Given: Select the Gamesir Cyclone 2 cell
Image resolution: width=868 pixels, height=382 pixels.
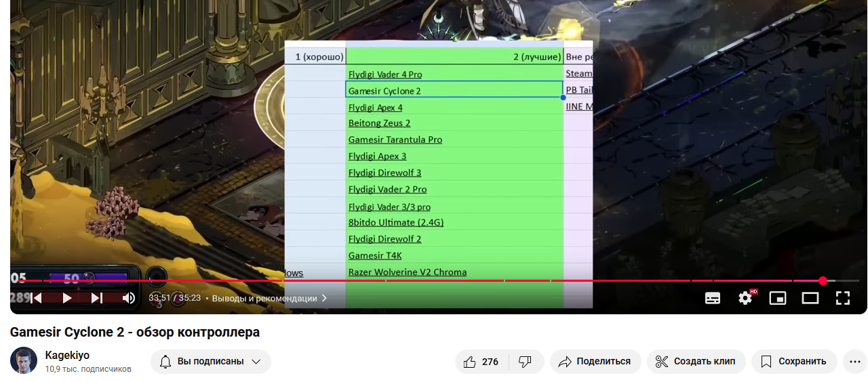Looking at the screenshot, I should 454,90.
